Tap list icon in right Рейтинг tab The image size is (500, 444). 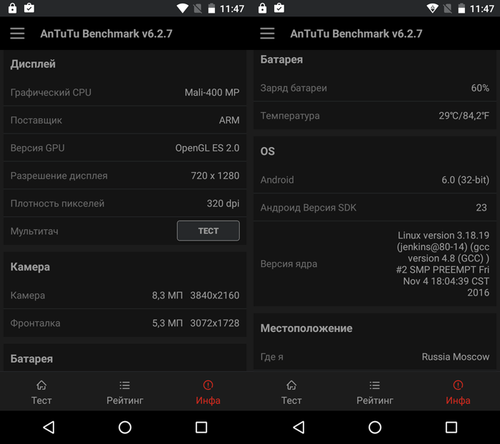[375, 385]
